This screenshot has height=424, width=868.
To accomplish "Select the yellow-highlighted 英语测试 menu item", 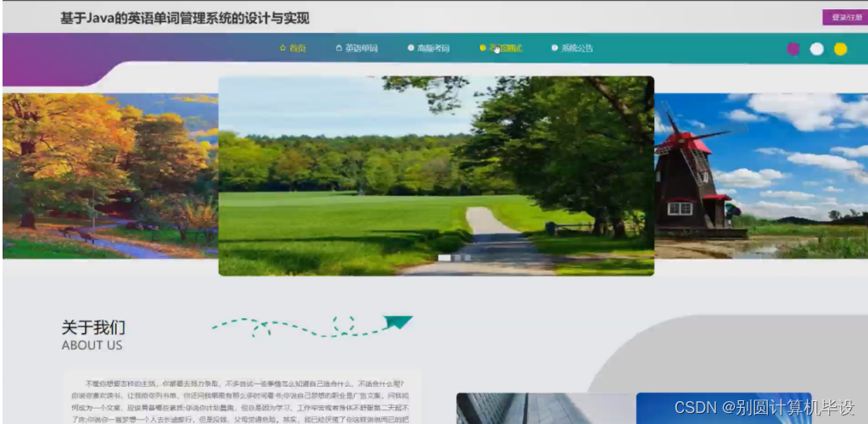I will point(501,48).
